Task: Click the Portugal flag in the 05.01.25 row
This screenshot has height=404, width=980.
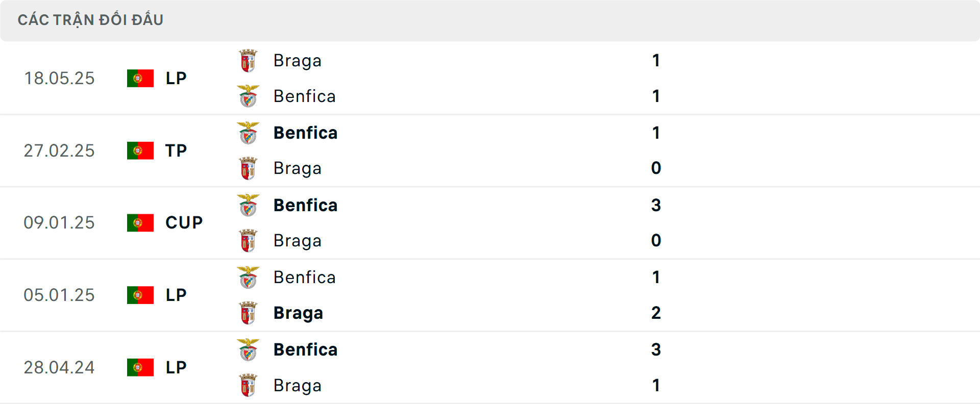Action: [140, 295]
